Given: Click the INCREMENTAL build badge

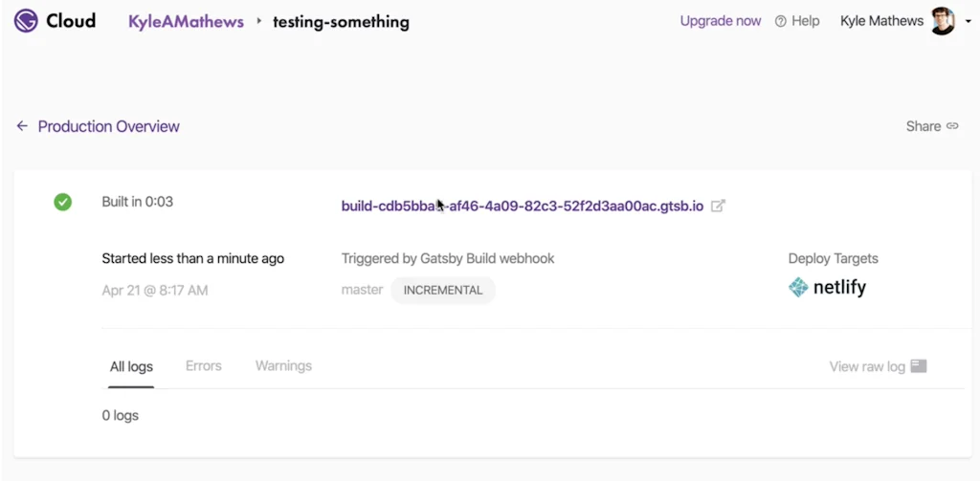Looking at the screenshot, I should pos(442,290).
